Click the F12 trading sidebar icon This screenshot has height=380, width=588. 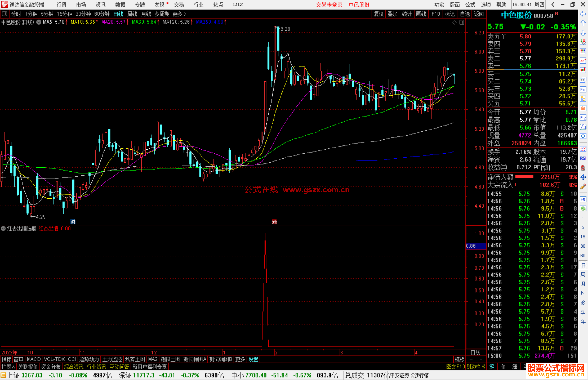pos(583,118)
